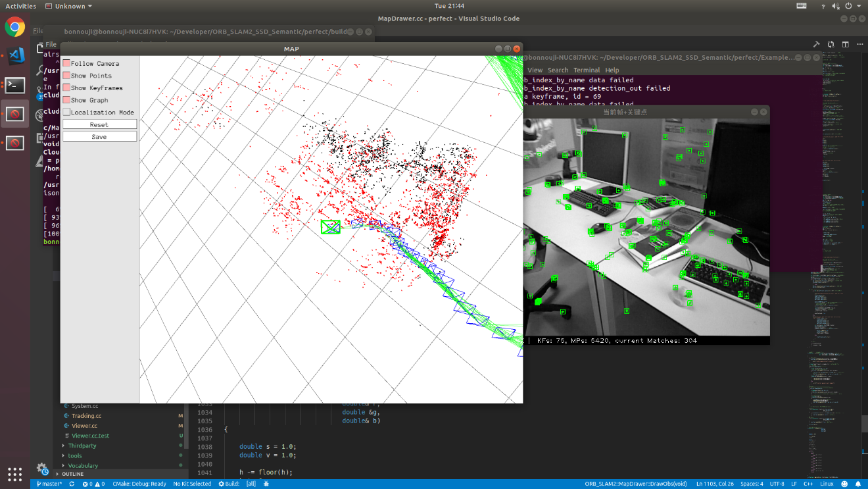Open the Show Applications grid
The height and width of the screenshot is (489, 868).
14,473
